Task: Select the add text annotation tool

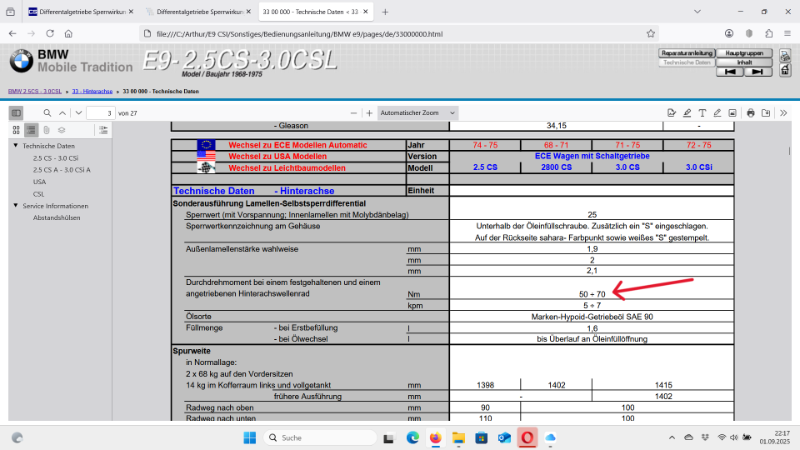Action: (x=704, y=113)
